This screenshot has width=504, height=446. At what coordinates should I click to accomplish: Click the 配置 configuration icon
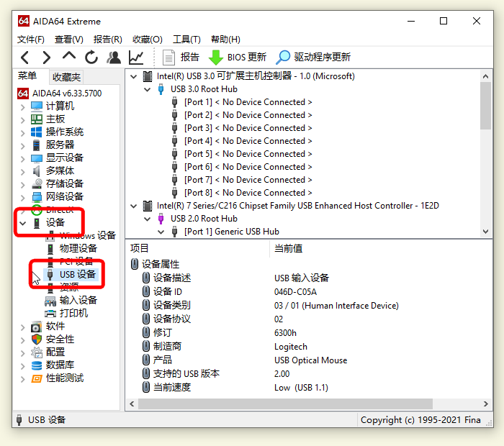[x=36, y=352]
